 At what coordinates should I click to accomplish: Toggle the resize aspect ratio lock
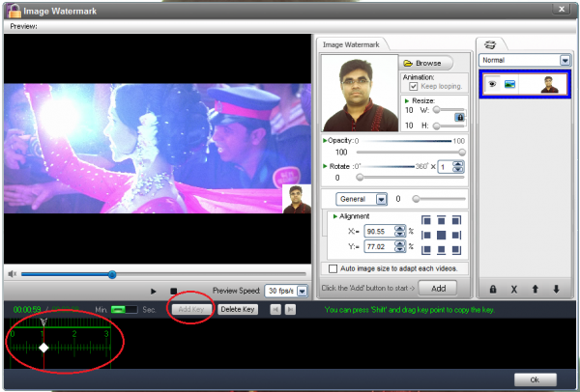459,118
